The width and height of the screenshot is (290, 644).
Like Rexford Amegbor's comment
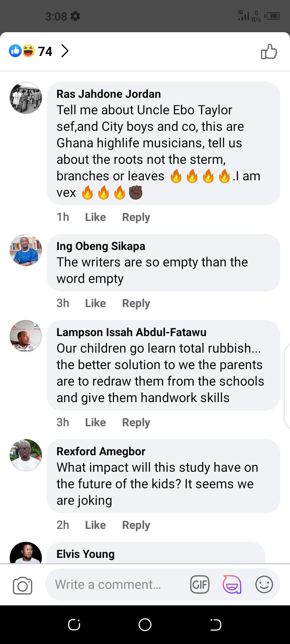[x=95, y=525]
